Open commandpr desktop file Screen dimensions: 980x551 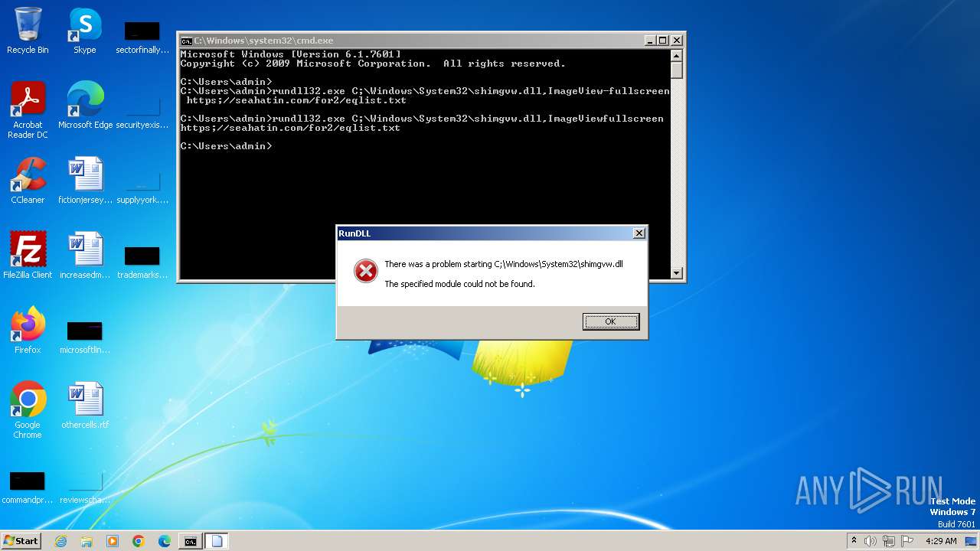[x=28, y=487]
